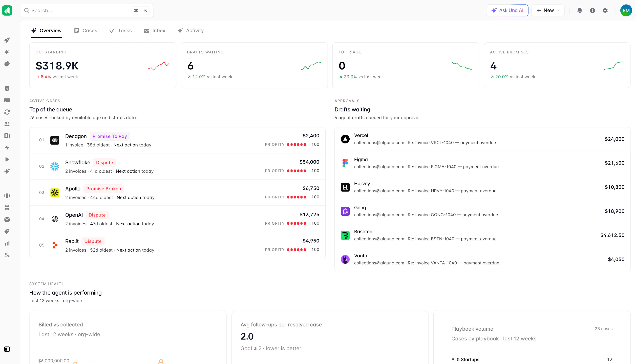Open the Activity tab
635x364 pixels.
click(190, 30)
